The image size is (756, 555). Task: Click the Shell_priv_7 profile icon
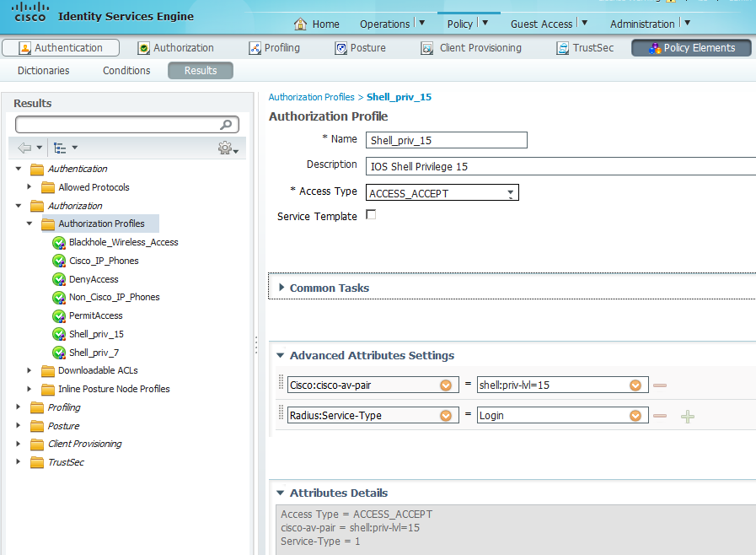click(59, 353)
